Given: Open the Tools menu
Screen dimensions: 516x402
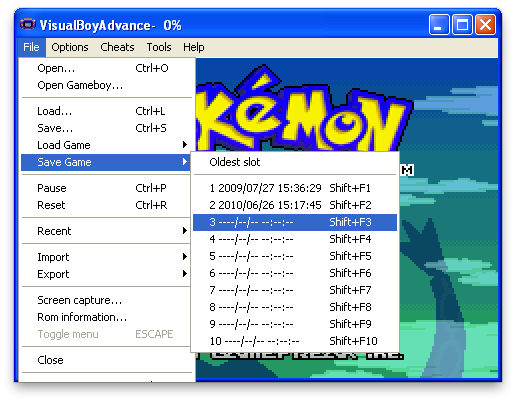Looking at the screenshot, I should [159, 47].
